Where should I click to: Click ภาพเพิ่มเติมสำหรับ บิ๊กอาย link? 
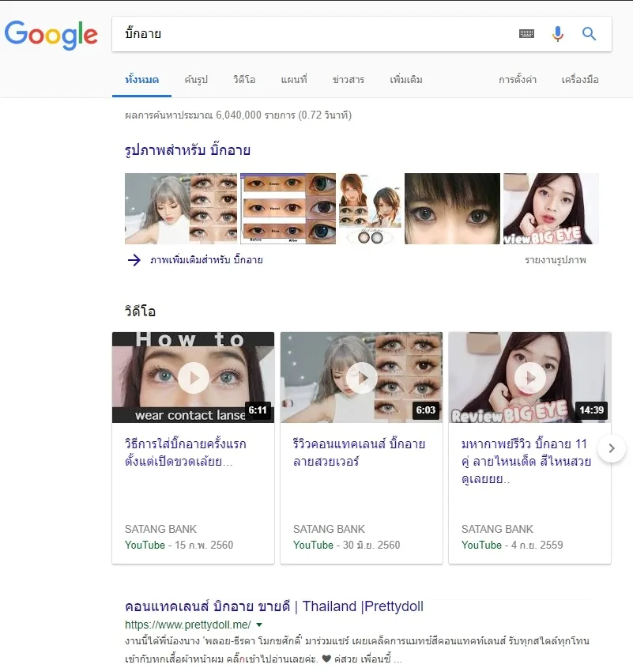tap(206, 260)
